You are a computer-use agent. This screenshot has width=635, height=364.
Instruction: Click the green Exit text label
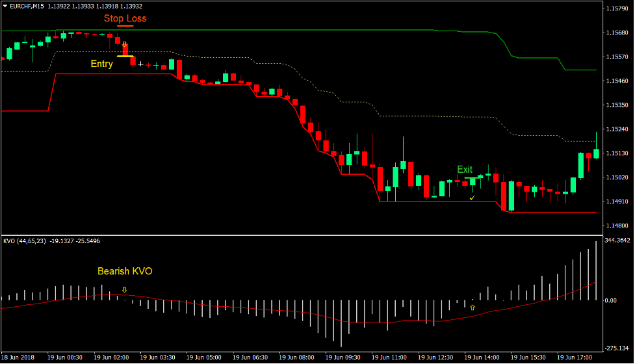tap(465, 170)
